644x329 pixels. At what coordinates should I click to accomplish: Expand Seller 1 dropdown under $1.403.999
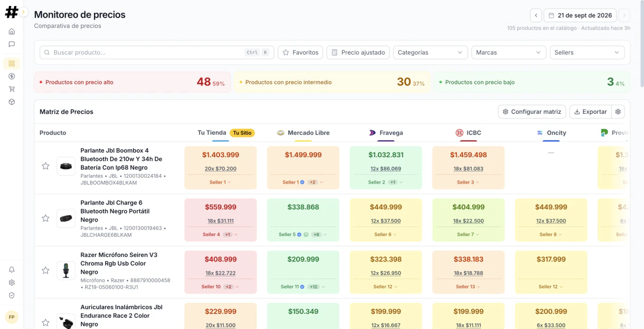pyautogui.click(x=220, y=182)
